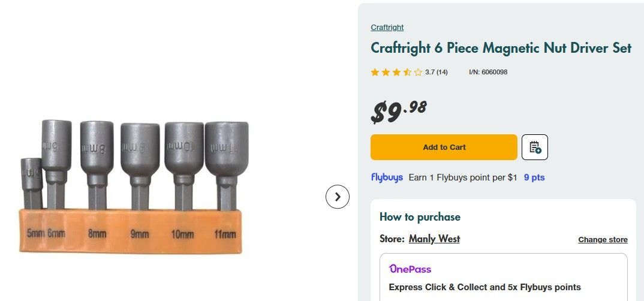Viewport: 644px width, 301px height.
Task: Select the Express Click & Collect OnePass offer
Action: [484, 287]
